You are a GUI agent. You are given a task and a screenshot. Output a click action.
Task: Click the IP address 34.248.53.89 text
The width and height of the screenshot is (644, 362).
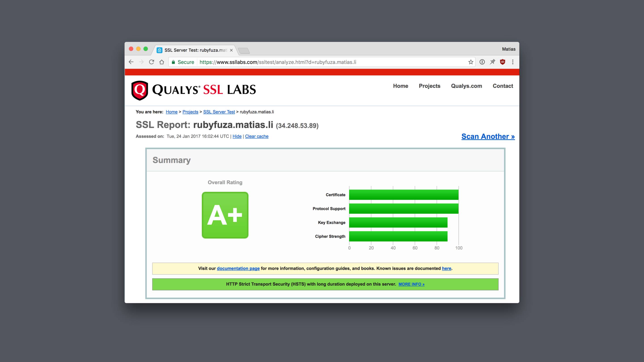[x=297, y=126]
